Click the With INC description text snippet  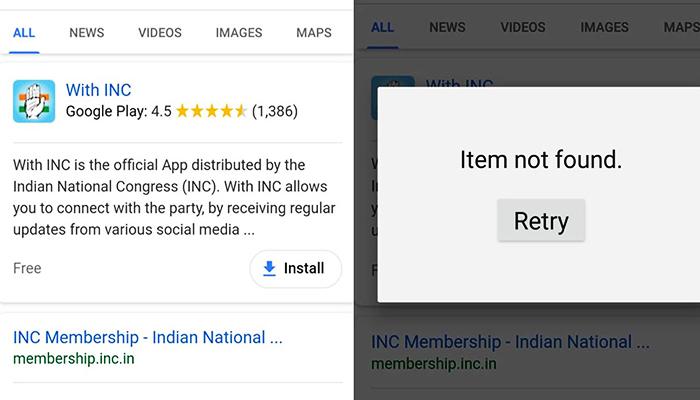pyautogui.click(x=174, y=197)
